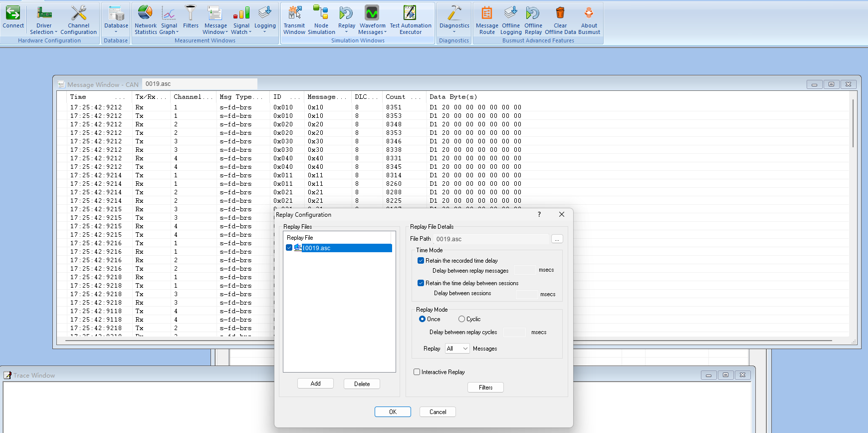Click the Time column header
This screenshot has height=433, width=868.
(78, 97)
